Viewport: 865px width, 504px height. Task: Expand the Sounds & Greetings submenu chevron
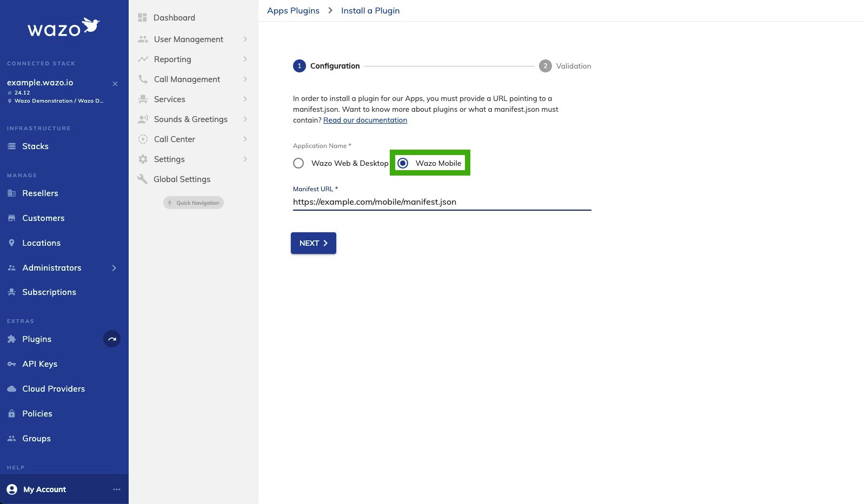click(245, 119)
